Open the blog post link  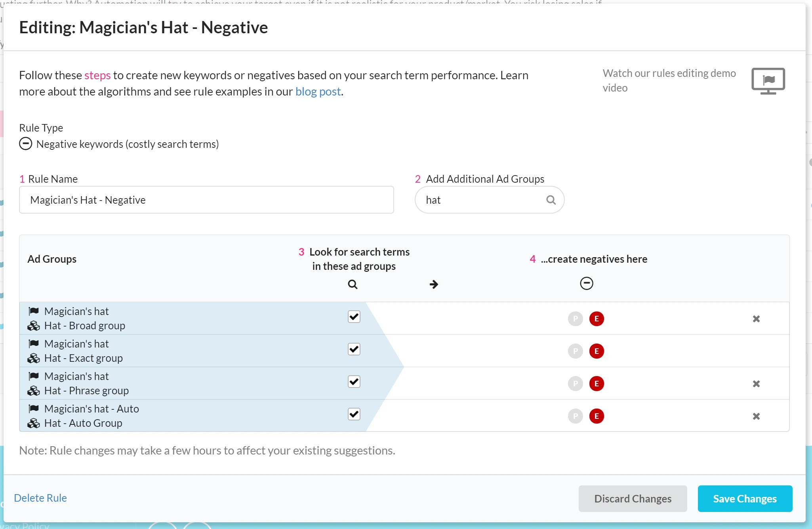318,92
